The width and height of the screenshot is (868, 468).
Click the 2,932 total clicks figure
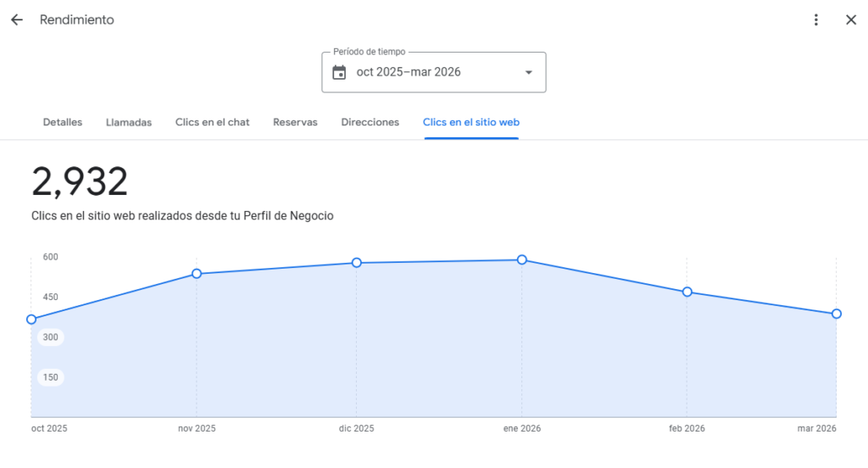click(80, 181)
